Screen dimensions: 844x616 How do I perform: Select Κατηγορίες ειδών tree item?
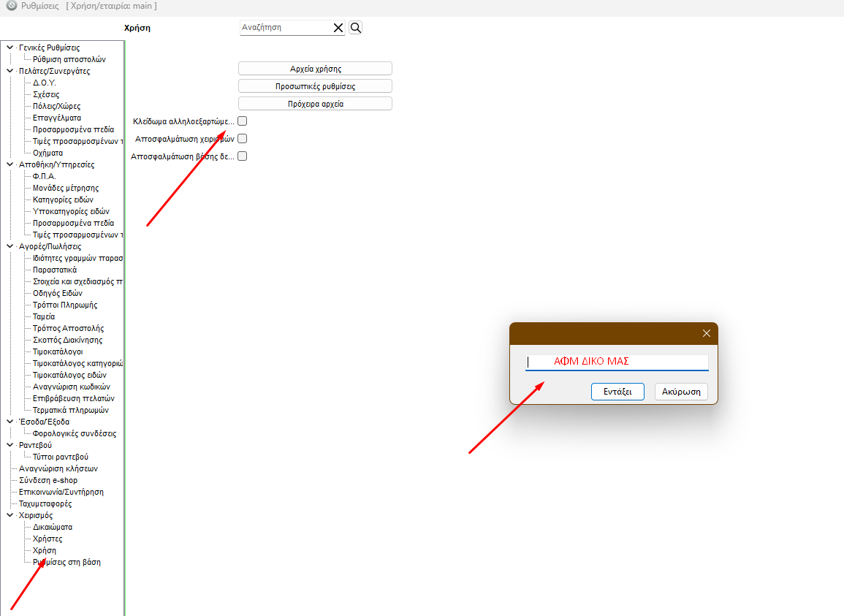[63, 199]
